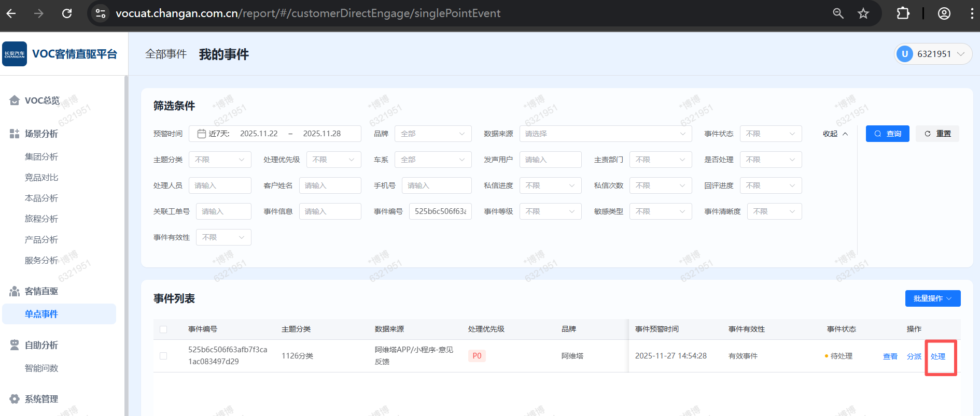
Task: Check the event row 525b6c506f63 checkbox
Action: click(x=163, y=356)
